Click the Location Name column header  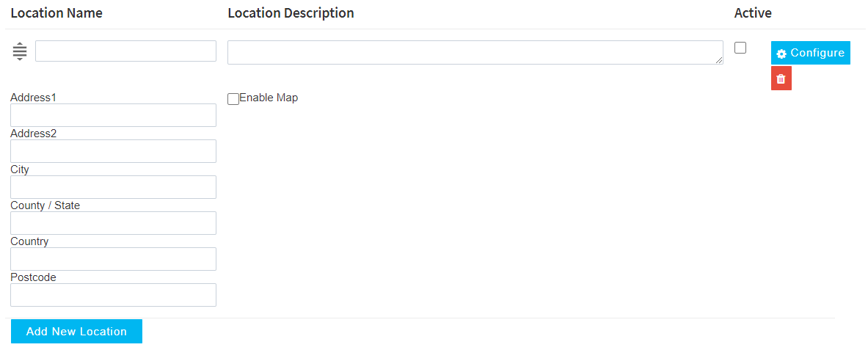[x=56, y=13]
